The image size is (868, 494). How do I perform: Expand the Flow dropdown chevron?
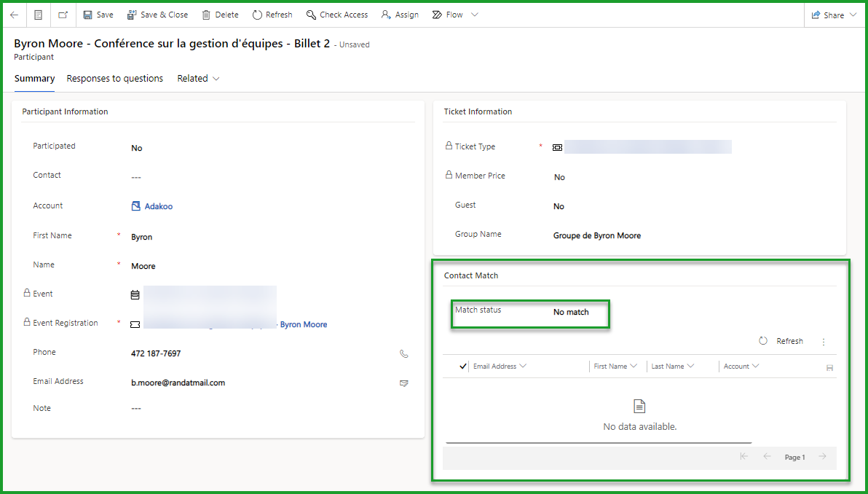click(x=475, y=15)
